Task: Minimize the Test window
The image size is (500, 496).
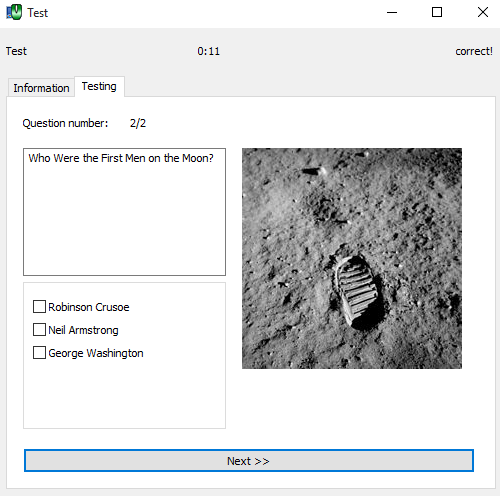Action: pos(392,12)
